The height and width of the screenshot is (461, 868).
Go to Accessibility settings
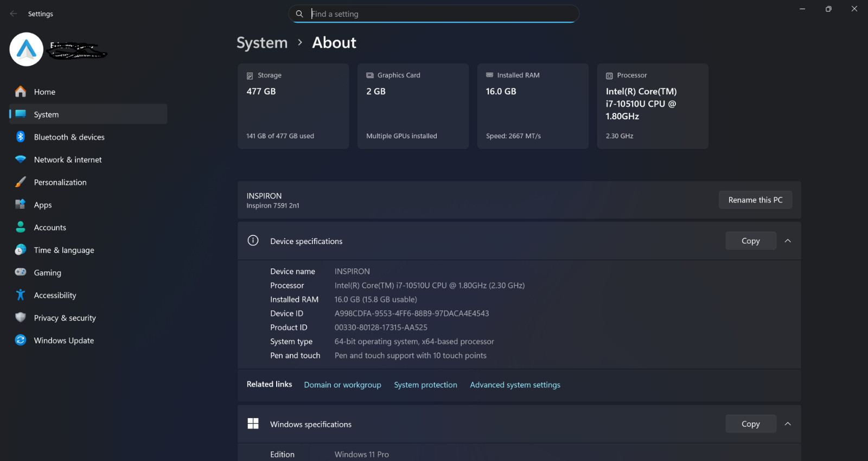click(88, 295)
